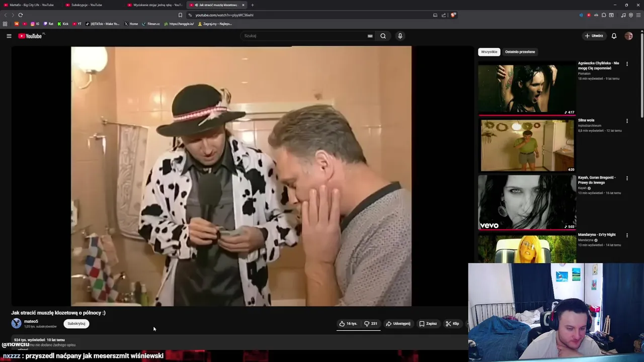The width and height of the screenshot is (644, 362).
Task: Open the Rat Twitch bookmark
Action: [48, 24]
